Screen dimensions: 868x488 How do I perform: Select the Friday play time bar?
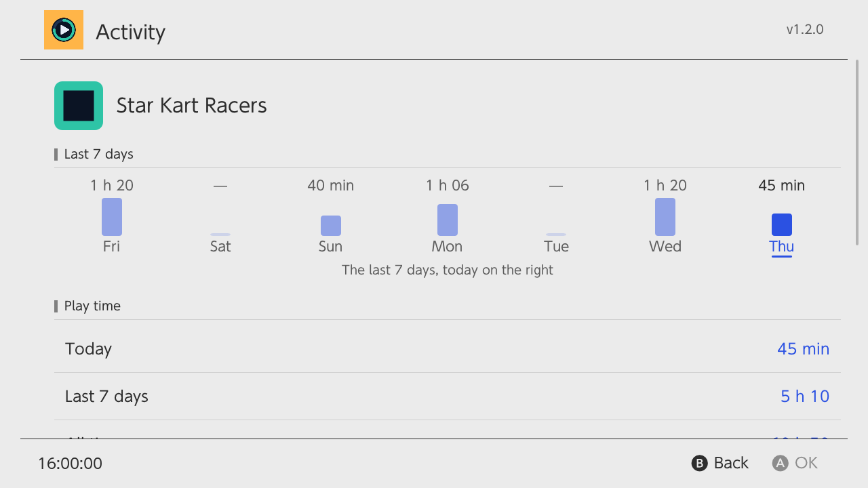pyautogui.click(x=112, y=217)
